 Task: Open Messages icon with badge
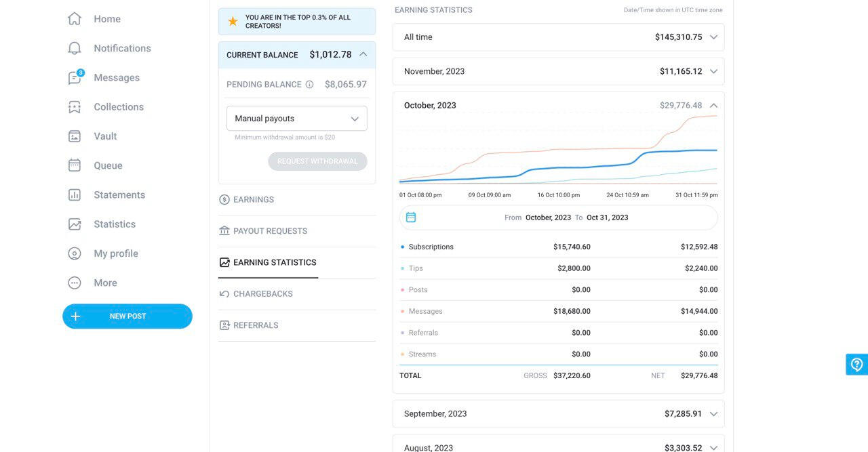click(x=75, y=78)
